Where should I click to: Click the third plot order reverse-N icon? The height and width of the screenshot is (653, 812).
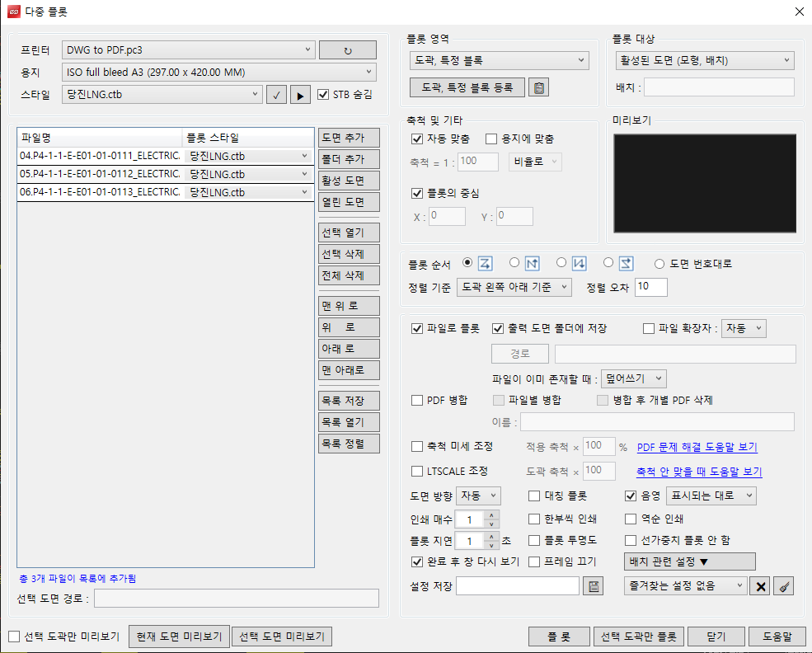click(x=579, y=264)
